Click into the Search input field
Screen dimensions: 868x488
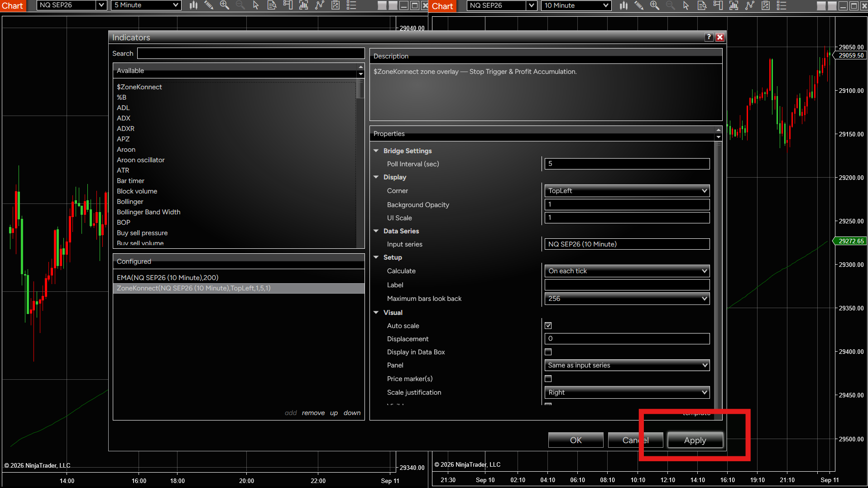(x=251, y=53)
